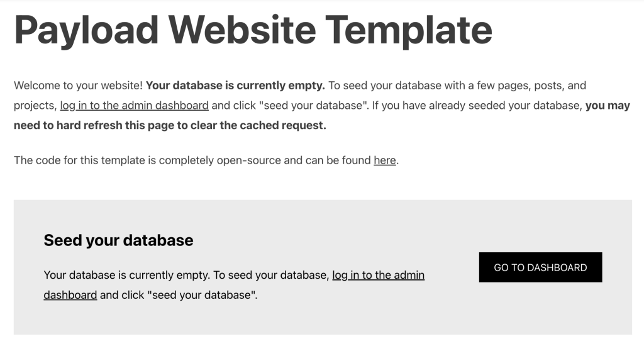Click bold "Your database is currently empty." in the welcome paragraph

235,85
